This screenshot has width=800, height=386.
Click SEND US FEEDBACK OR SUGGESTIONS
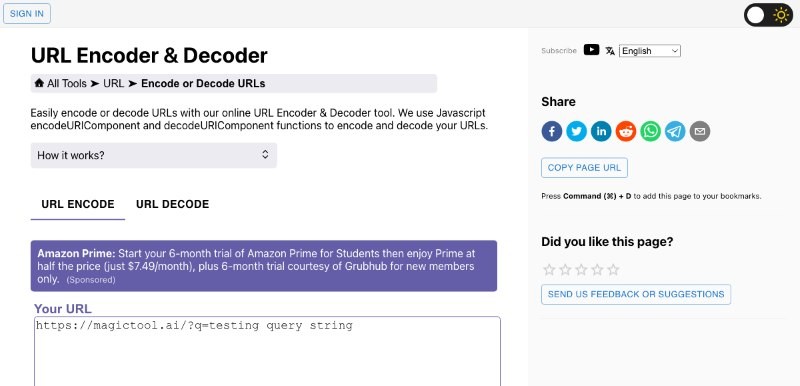636,294
